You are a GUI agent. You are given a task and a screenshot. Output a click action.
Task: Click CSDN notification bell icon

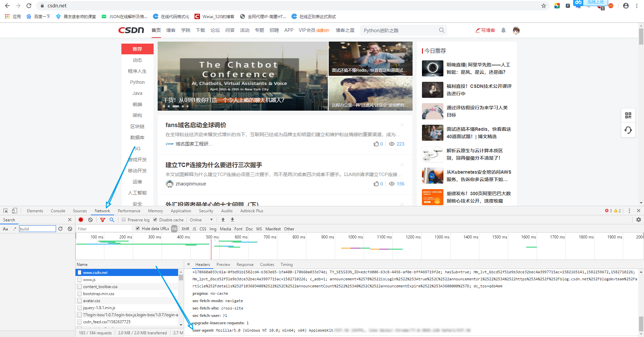pos(503,30)
